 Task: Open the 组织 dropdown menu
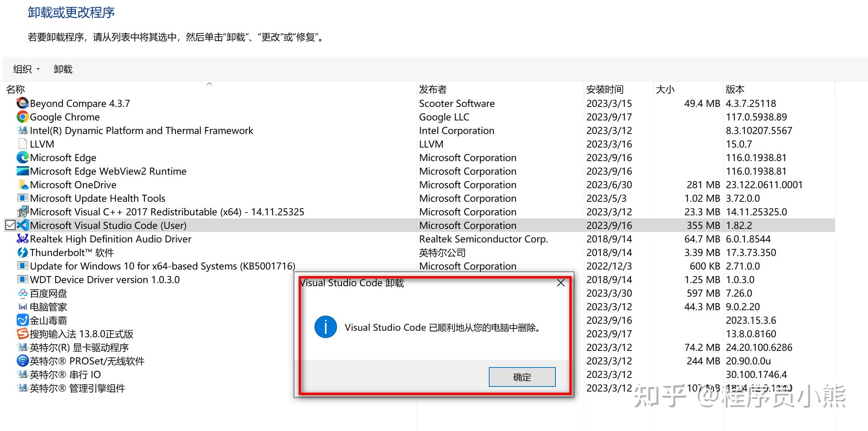[x=25, y=69]
